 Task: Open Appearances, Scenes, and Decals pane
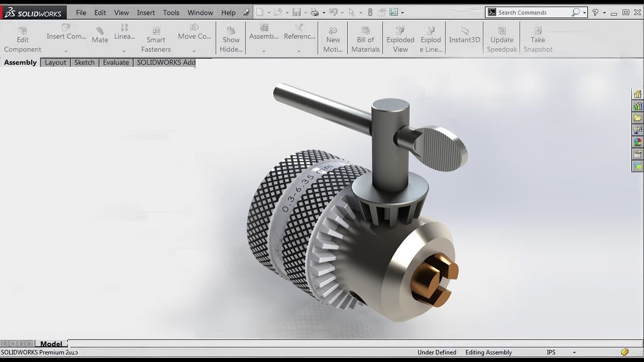tap(637, 142)
